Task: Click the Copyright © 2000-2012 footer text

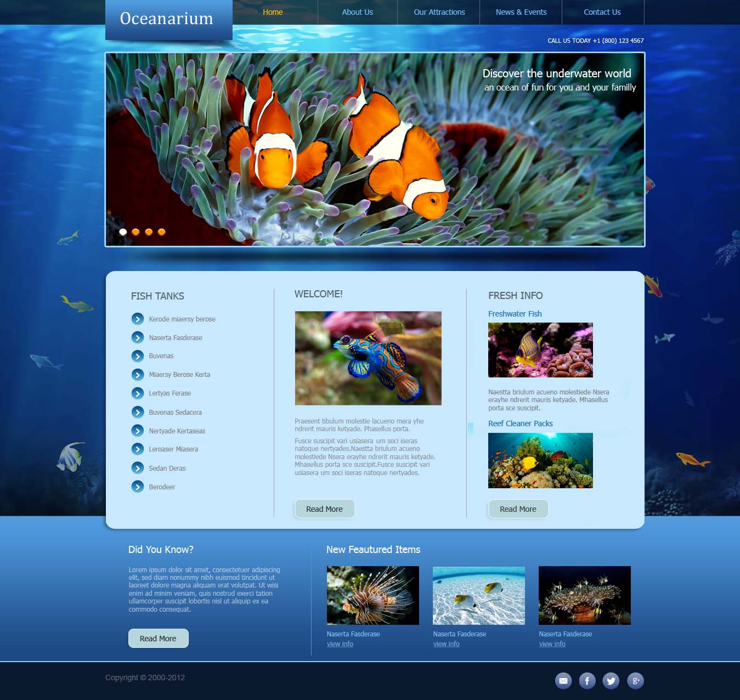Action: (145, 678)
